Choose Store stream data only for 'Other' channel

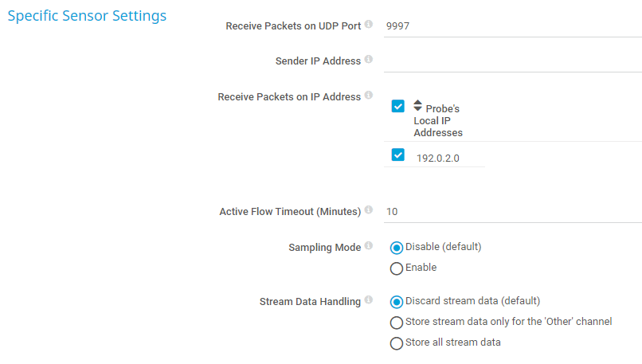coord(397,323)
